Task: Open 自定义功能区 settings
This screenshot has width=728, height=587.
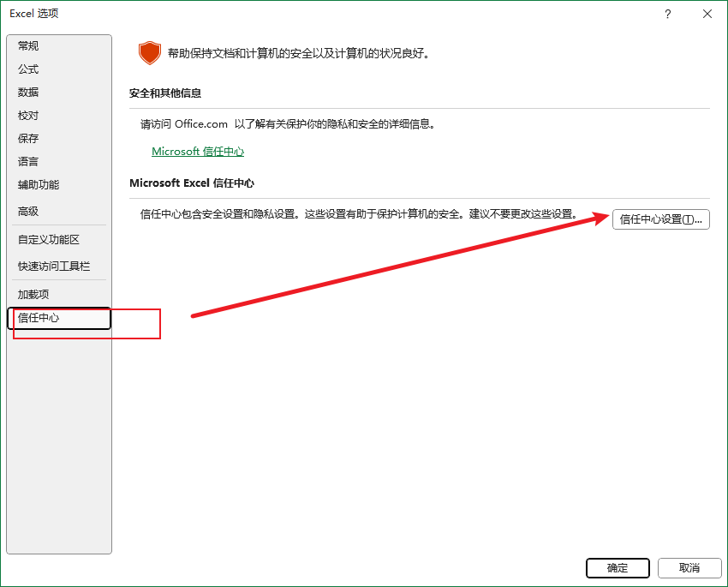Action: (59, 240)
